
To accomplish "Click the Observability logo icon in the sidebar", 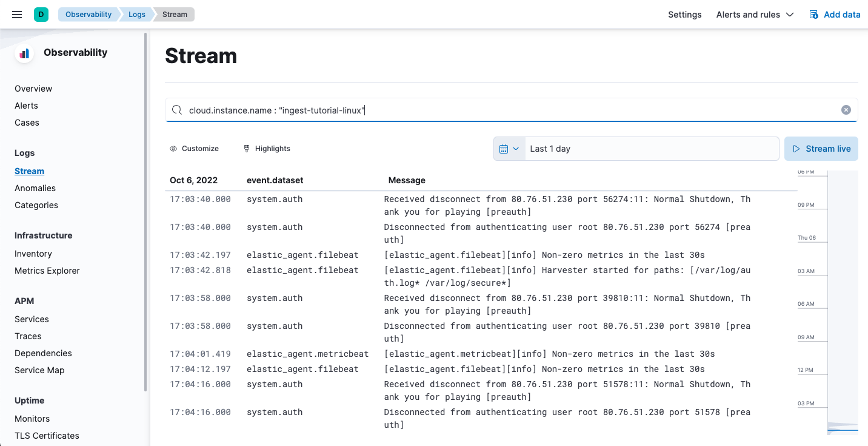I will click(24, 53).
